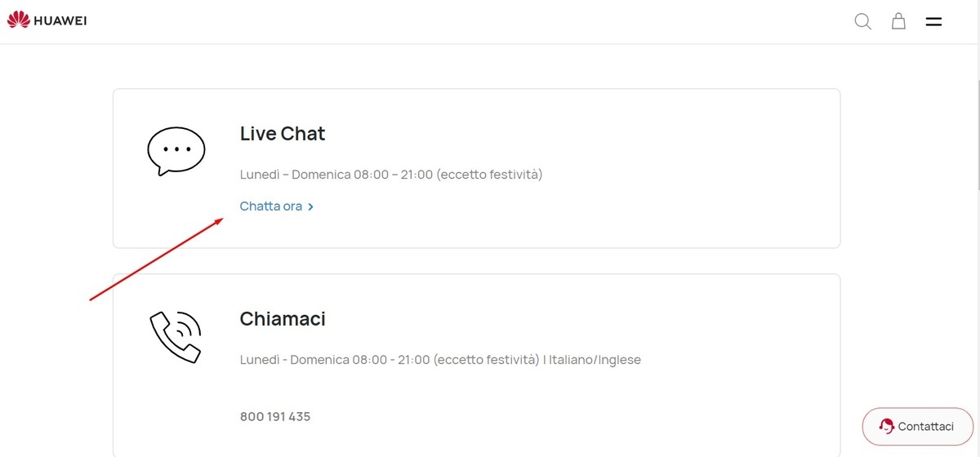Click the phone number 800 191 435
The height and width of the screenshot is (457, 980).
tap(275, 416)
